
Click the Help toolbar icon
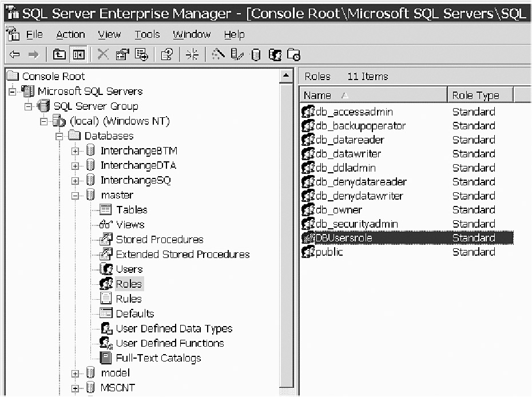[166, 54]
